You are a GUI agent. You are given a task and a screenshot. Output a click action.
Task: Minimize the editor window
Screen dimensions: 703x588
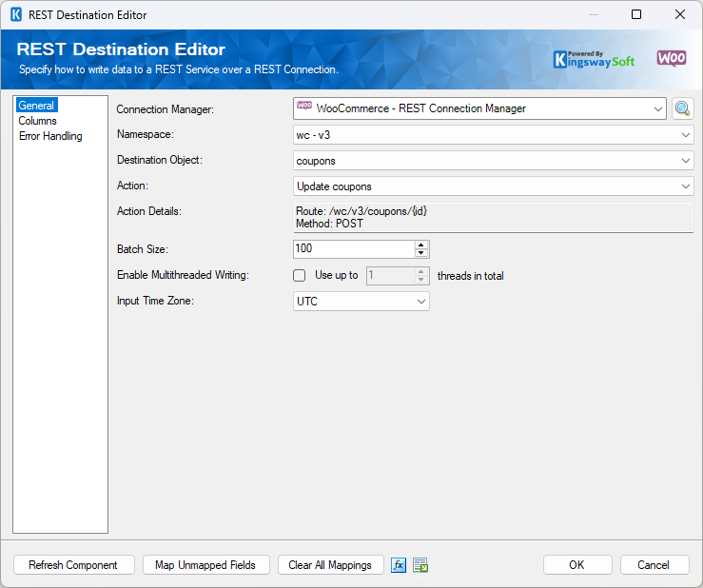pyautogui.click(x=594, y=14)
